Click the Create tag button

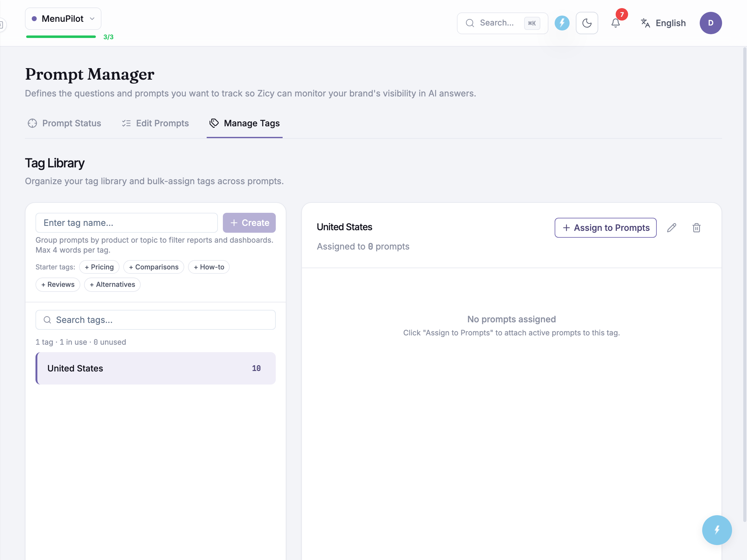[249, 223]
